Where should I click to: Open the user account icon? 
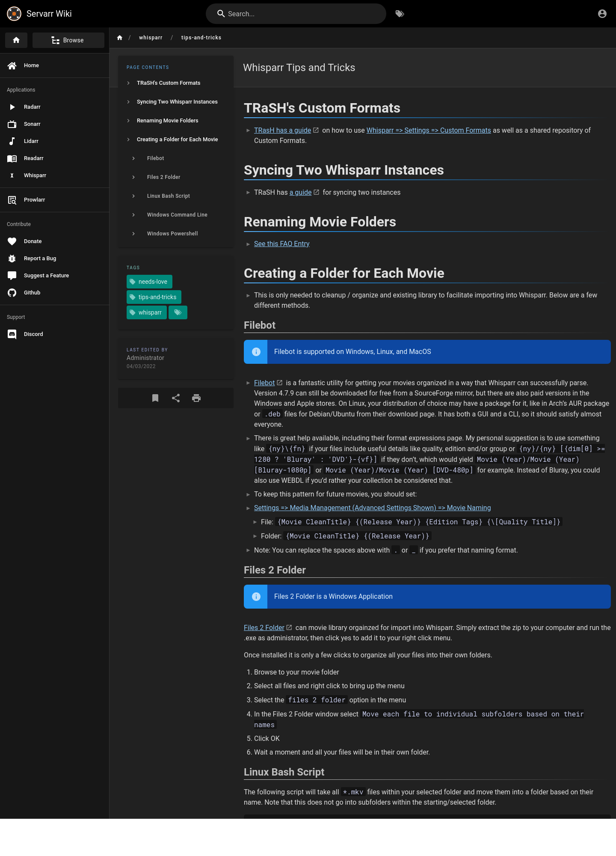[x=602, y=14]
